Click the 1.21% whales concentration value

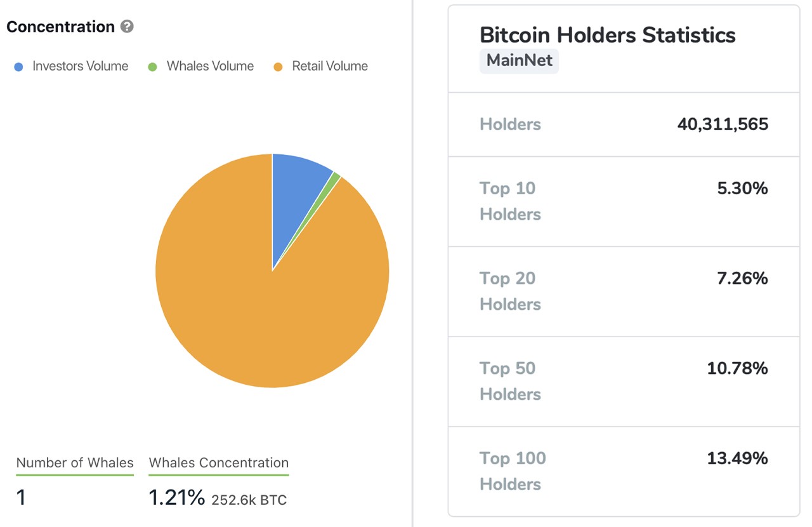(x=176, y=498)
